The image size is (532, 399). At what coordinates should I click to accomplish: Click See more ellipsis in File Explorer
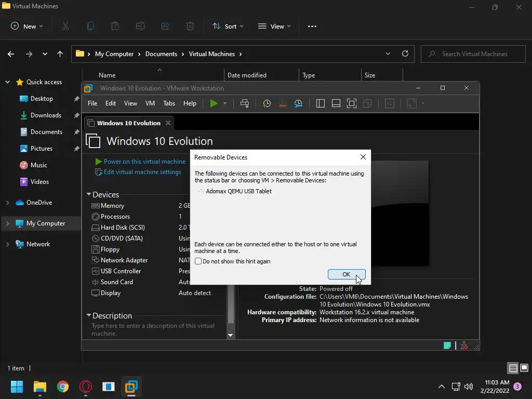(x=312, y=26)
